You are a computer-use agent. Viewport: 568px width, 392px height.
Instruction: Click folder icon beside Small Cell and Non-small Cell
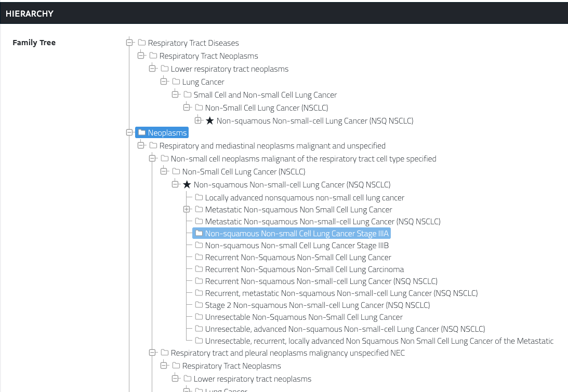point(187,95)
